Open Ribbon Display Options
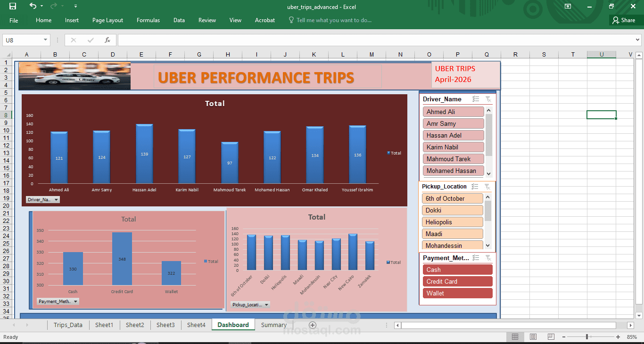Viewport: 644px width, 344px height. pos(568,7)
